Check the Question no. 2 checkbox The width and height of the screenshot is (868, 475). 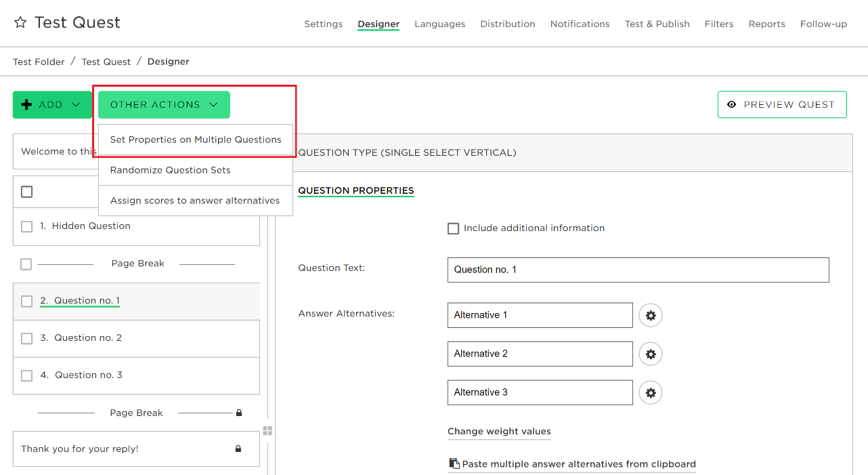26,338
